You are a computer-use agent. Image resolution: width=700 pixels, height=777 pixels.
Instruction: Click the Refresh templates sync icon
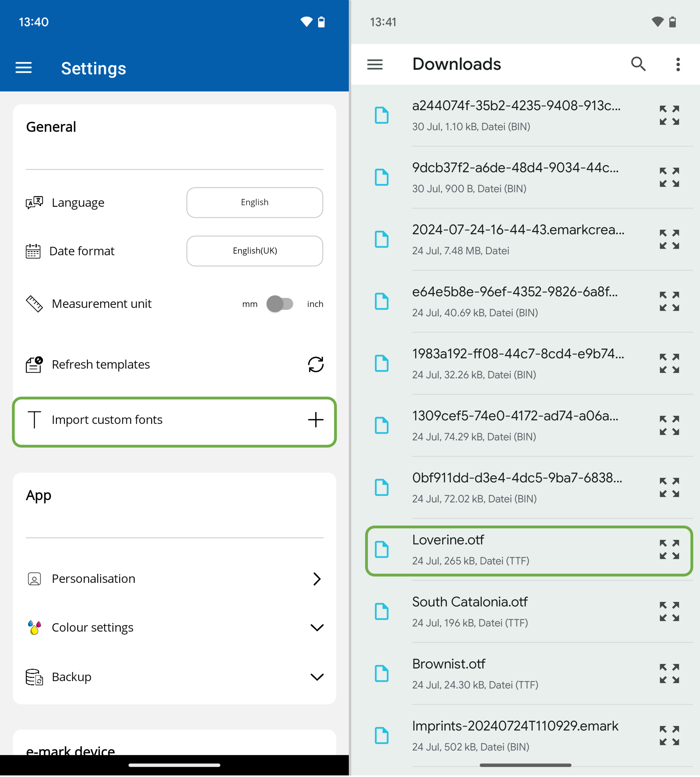coord(315,364)
